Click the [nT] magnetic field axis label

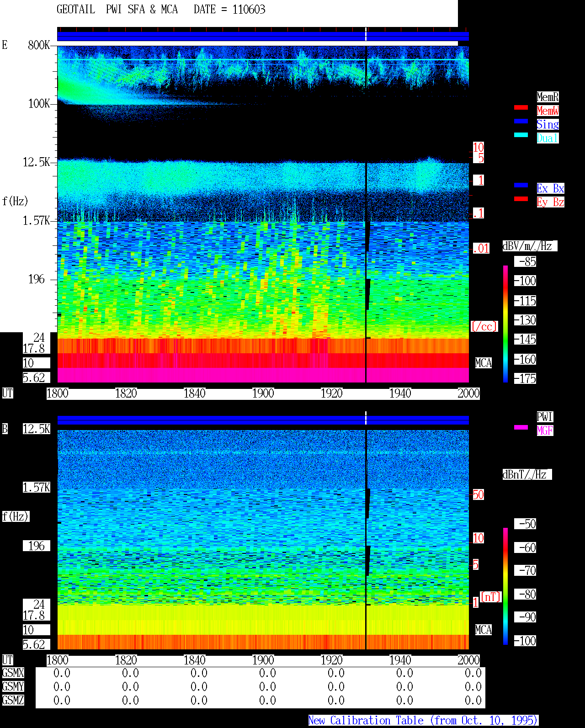coord(491,597)
